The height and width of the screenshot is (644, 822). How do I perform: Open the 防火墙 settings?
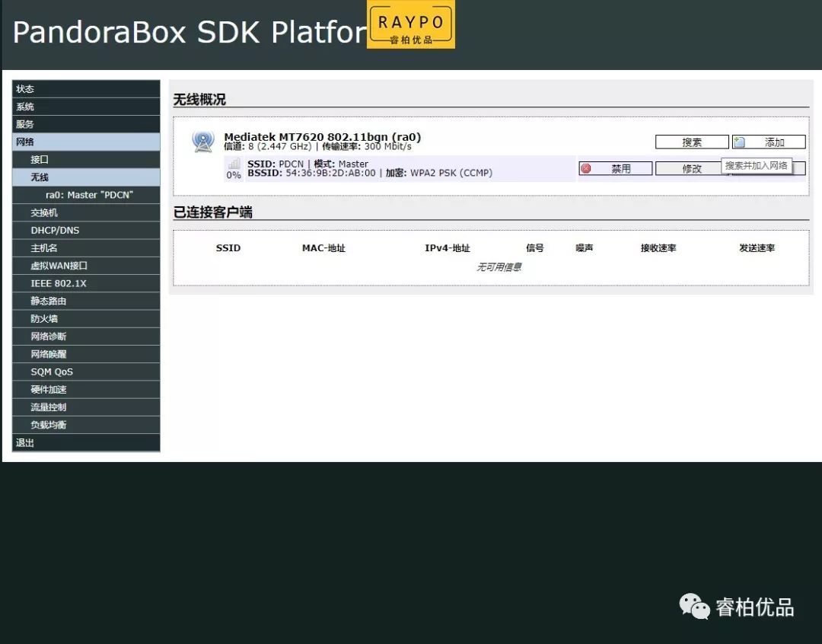point(86,319)
